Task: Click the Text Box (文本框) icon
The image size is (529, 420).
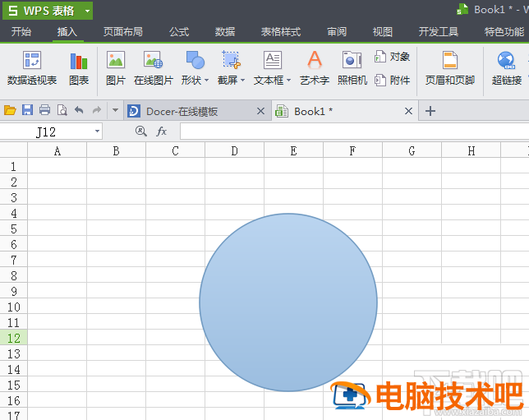Action: click(272, 60)
